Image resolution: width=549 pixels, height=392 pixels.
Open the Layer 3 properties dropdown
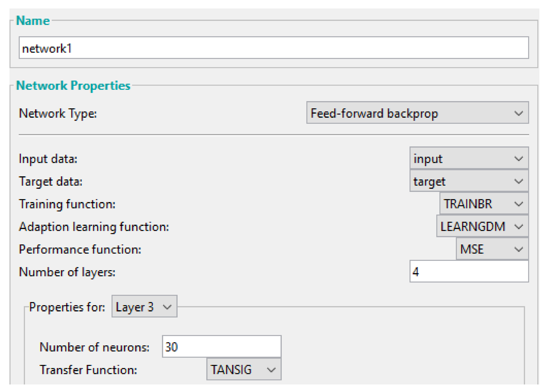coord(144,306)
